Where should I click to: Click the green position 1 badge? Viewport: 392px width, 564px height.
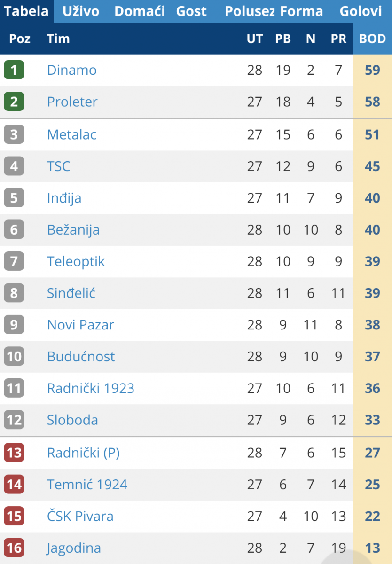[14, 70]
